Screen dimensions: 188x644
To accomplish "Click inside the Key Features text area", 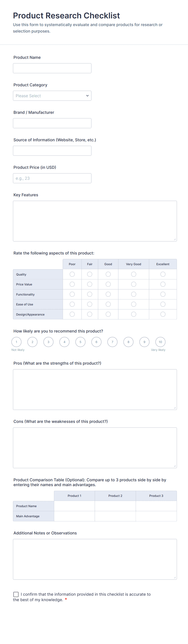I will (x=95, y=221).
